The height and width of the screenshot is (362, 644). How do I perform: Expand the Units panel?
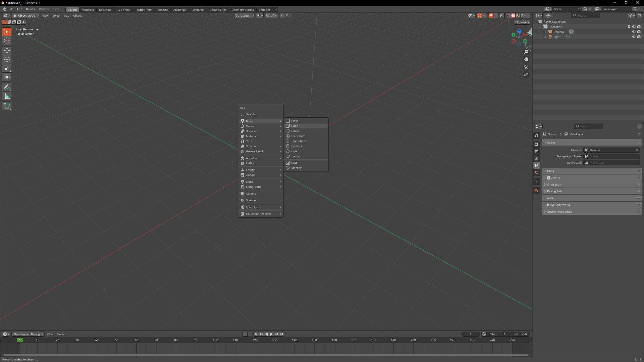click(x=591, y=171)
